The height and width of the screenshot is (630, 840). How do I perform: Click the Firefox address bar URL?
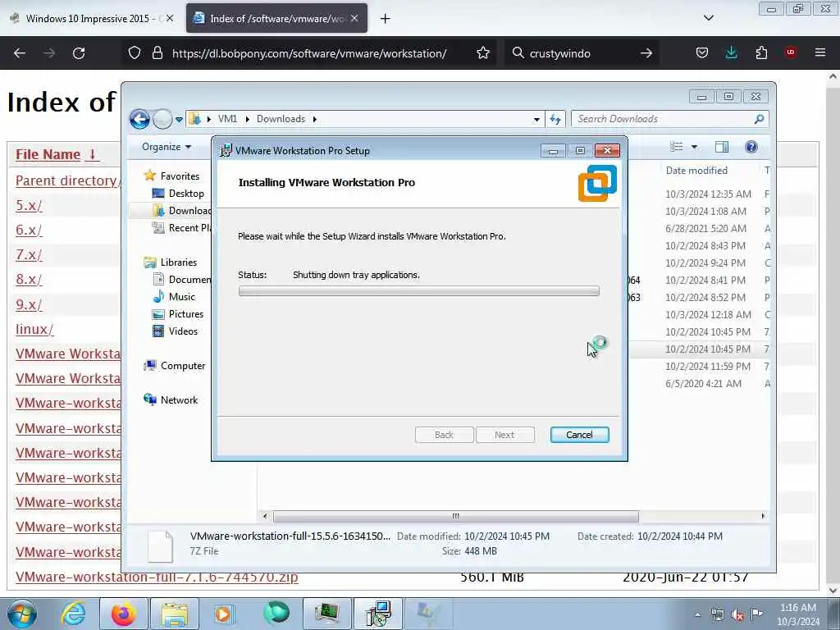click(x=309, y=53)
